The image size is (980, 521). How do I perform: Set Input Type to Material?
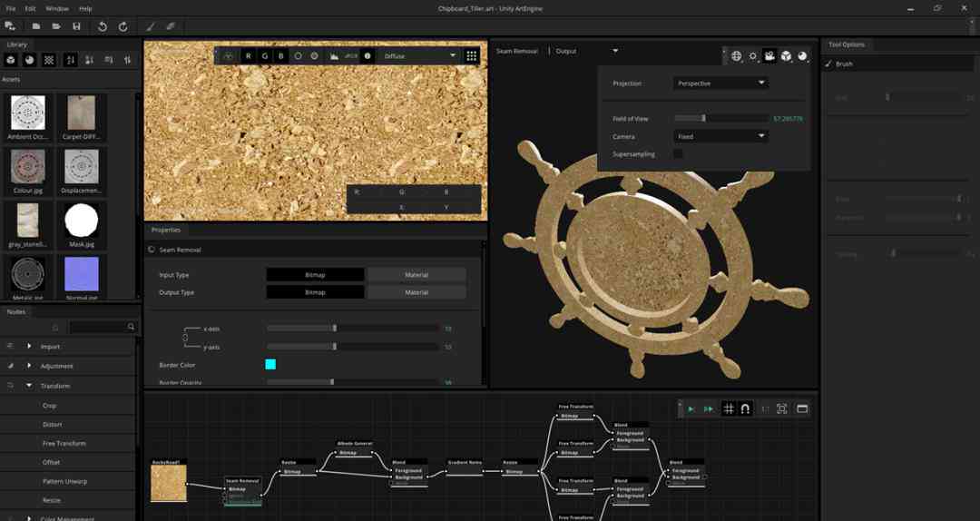[x=416, y=275]
